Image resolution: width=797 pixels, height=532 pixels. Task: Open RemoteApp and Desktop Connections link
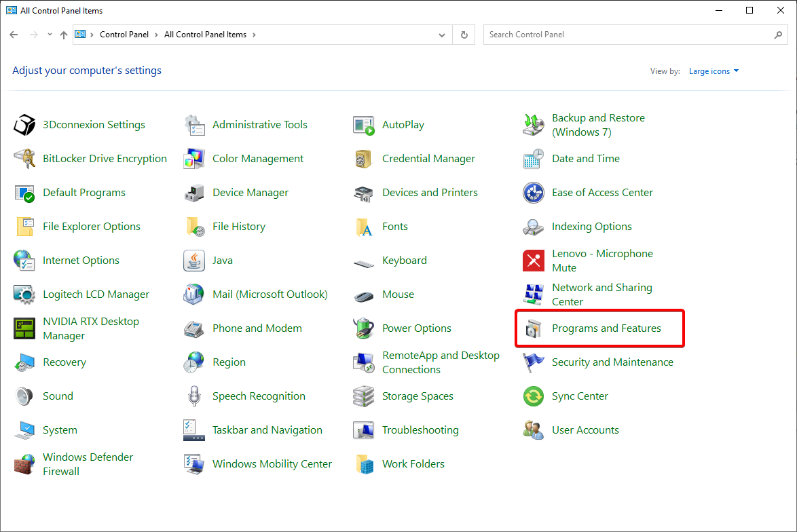(x=441, y=362)
